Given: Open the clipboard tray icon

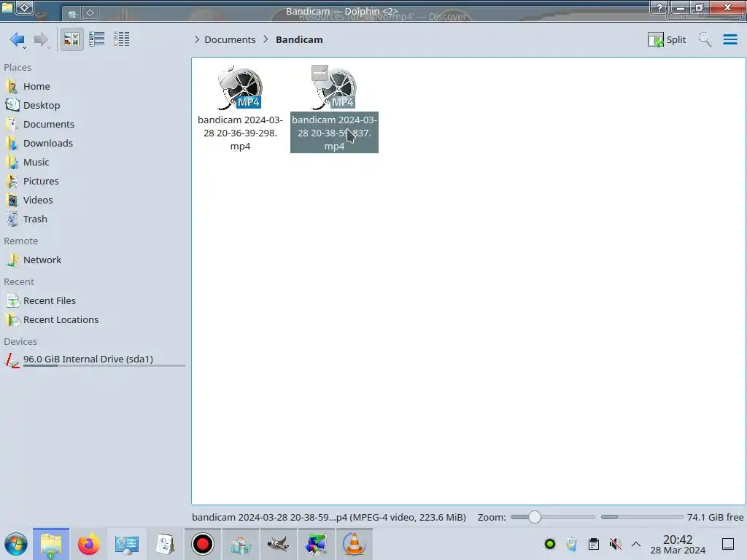Looking at the screenshot, I should (x=594, y=544).
